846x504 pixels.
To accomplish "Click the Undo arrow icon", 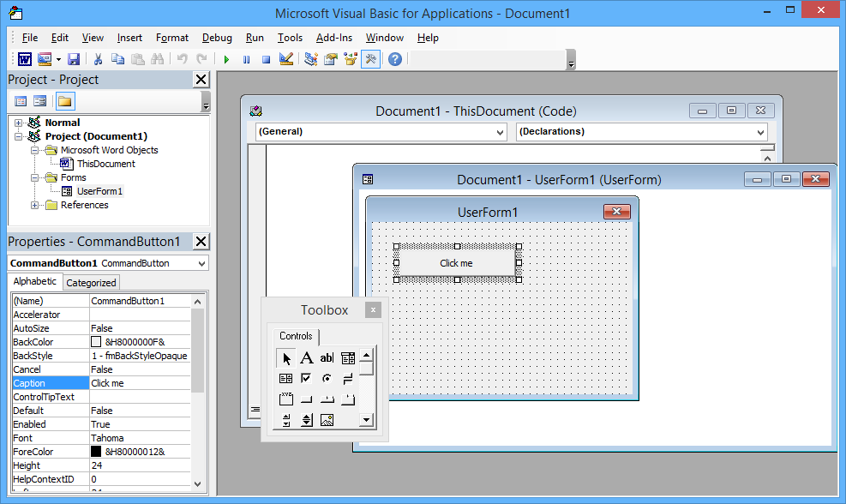I will [183, 59].
